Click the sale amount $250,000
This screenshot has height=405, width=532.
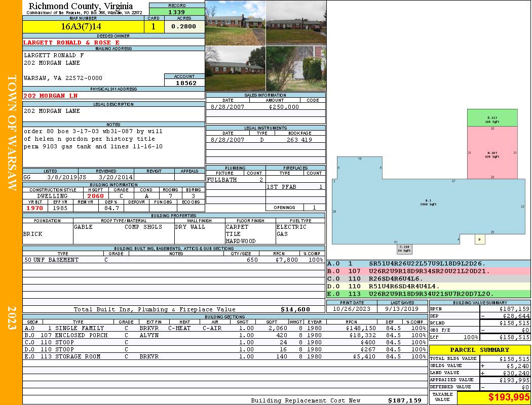tap(284, 107)
